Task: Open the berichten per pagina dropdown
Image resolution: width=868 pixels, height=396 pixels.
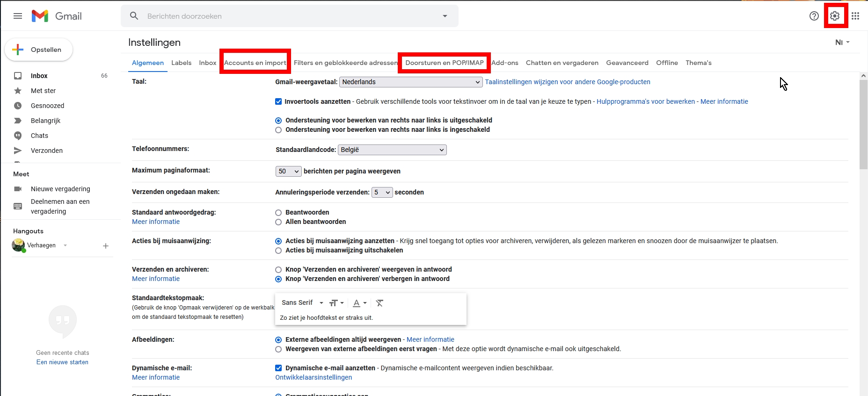Action: 288,171
